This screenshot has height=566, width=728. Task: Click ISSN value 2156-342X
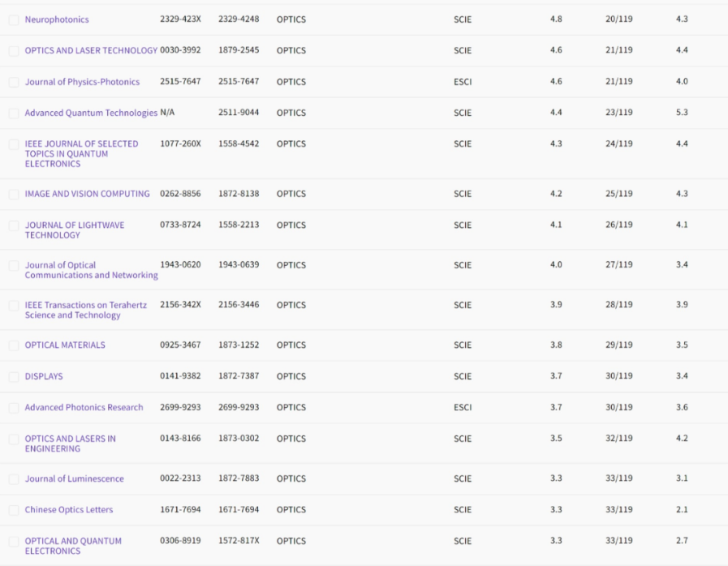click(181, 304)
